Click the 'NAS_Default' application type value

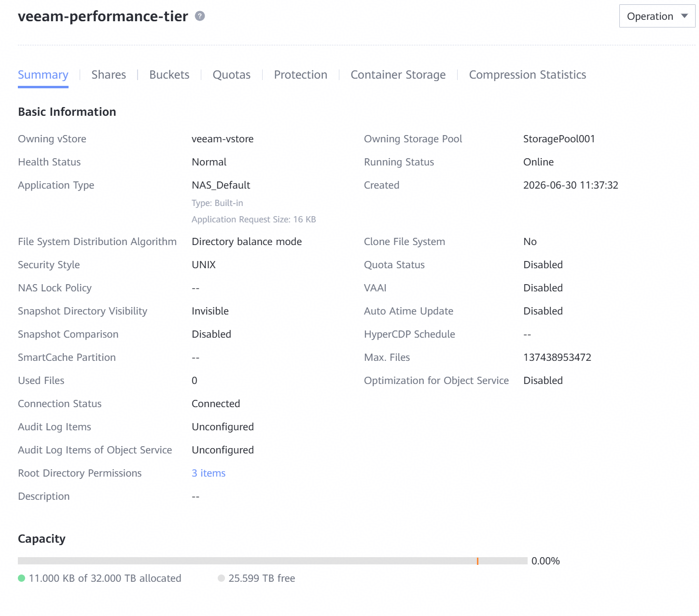(x=221, y=185)
